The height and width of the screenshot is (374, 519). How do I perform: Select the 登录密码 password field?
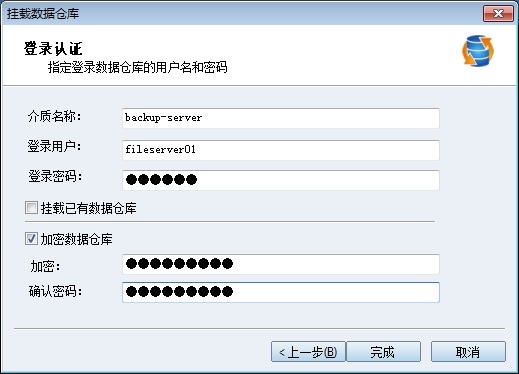click(281, 180)
